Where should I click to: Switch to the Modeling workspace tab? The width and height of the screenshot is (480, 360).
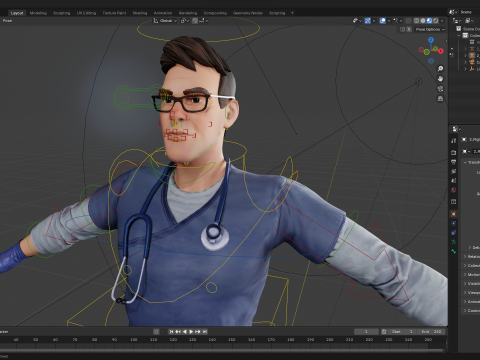tap(38, 13)
